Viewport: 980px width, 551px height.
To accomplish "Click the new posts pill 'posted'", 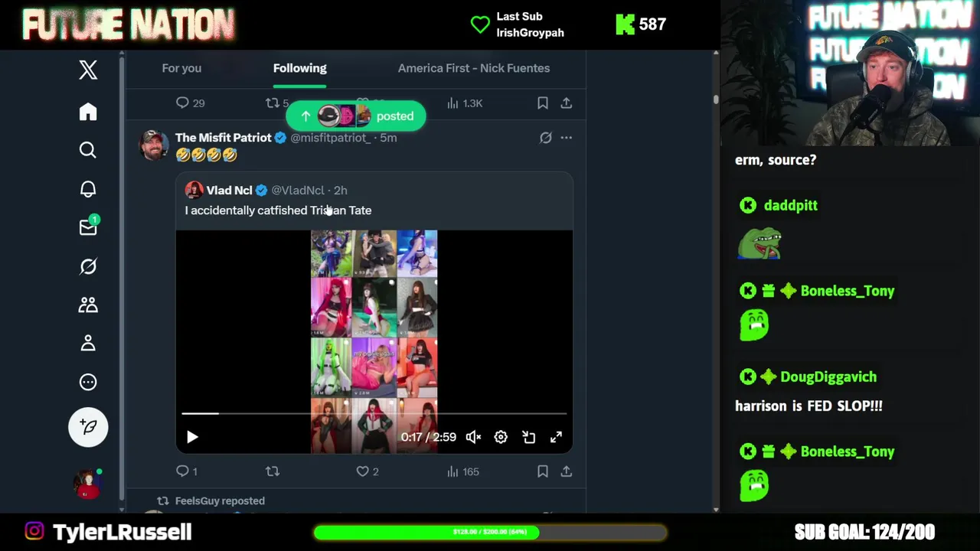I will click(356, 116).
